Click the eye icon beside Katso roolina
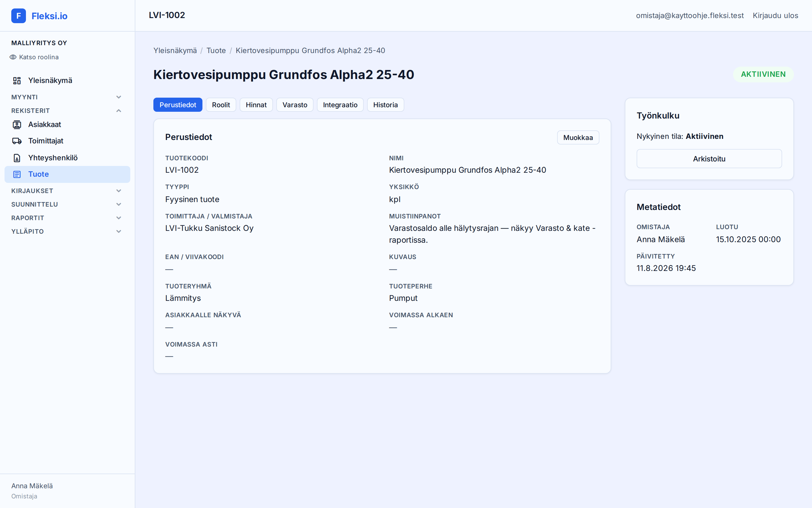812x508 pixels. click(x=13, y=57)
